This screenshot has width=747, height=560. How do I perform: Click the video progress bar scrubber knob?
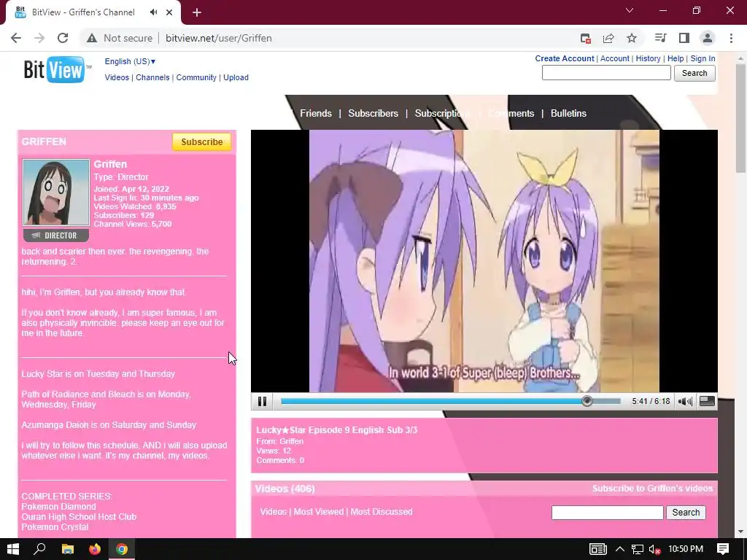point(587,401)
